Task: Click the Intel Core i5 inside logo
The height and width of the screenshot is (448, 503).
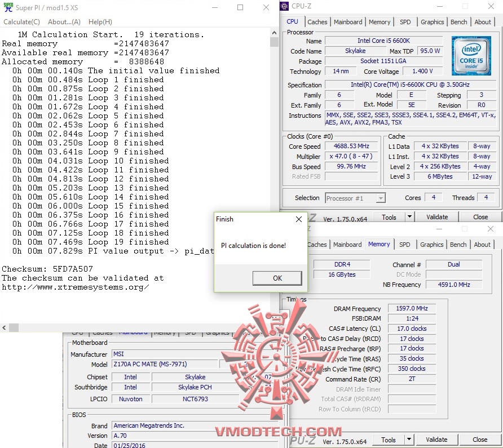Action: point(471,56)
